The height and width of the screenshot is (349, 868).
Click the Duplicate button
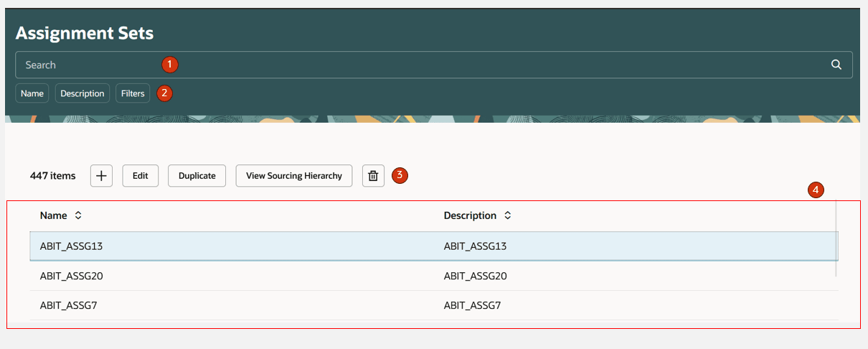click(x=197, y=176)
